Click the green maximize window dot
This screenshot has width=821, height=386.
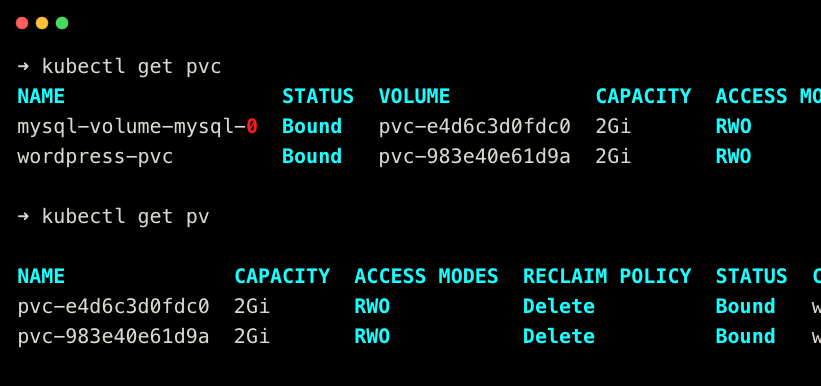click(x=62, y=23)
